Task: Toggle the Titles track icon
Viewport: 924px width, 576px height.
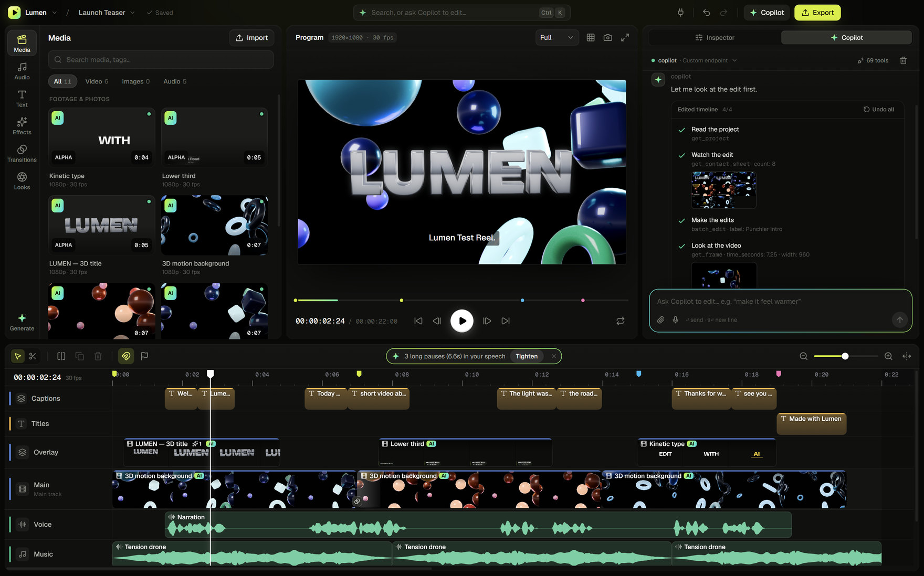Action: pos(21,424)
